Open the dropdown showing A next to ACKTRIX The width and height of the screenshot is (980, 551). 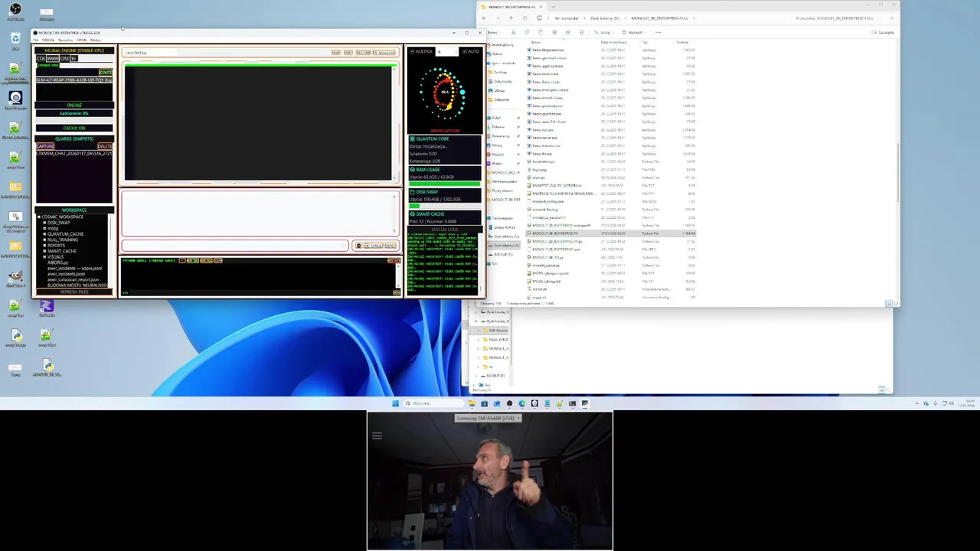point(447,51)
